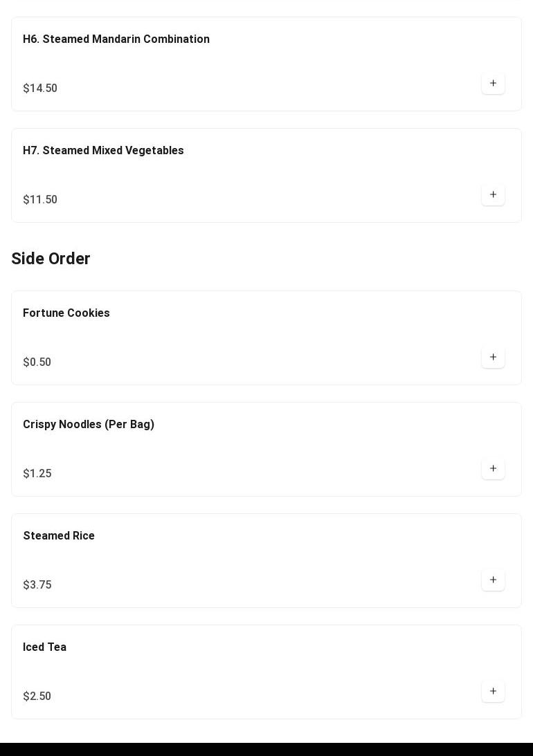
Task: Click the $0.50 Fortune Cookies price
Action: [37, 362]
